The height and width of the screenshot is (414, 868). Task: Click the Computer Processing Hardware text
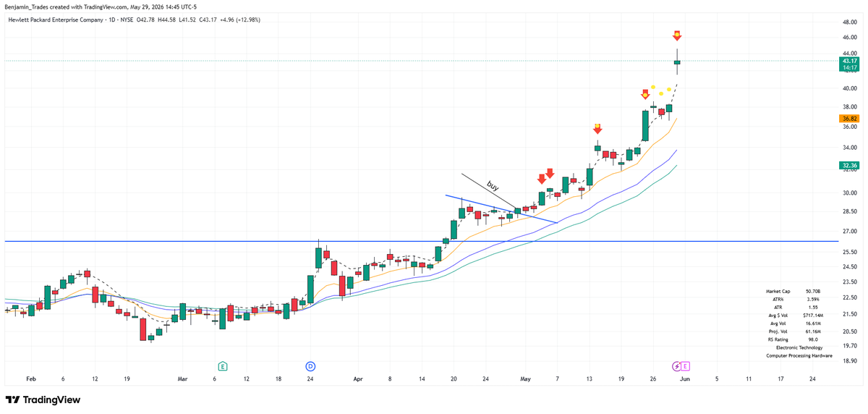point(799,355)
